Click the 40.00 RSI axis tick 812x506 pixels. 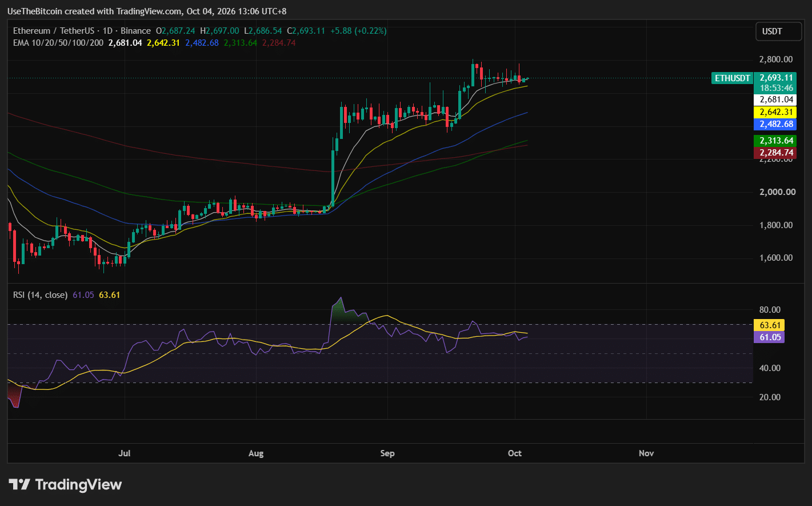(769, 368)
